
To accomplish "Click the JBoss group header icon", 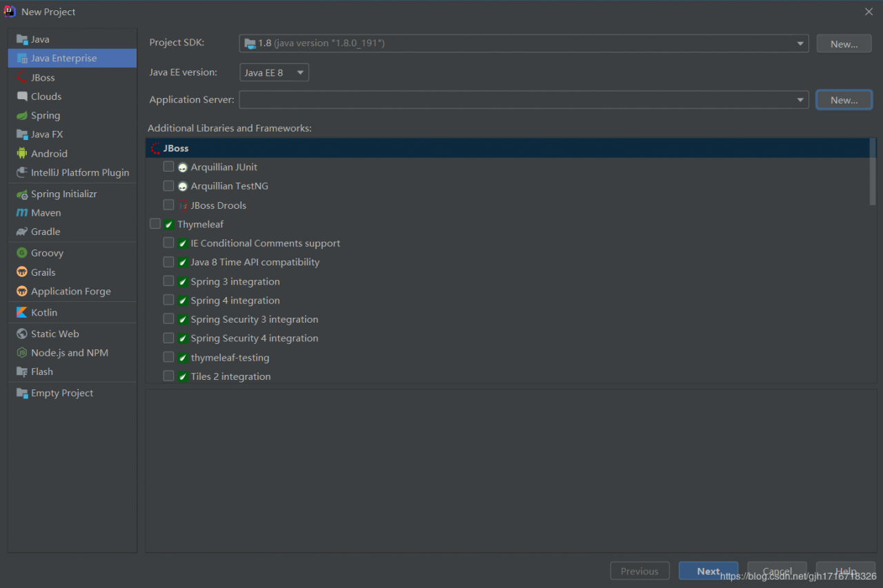I will (x=156, y=148).
